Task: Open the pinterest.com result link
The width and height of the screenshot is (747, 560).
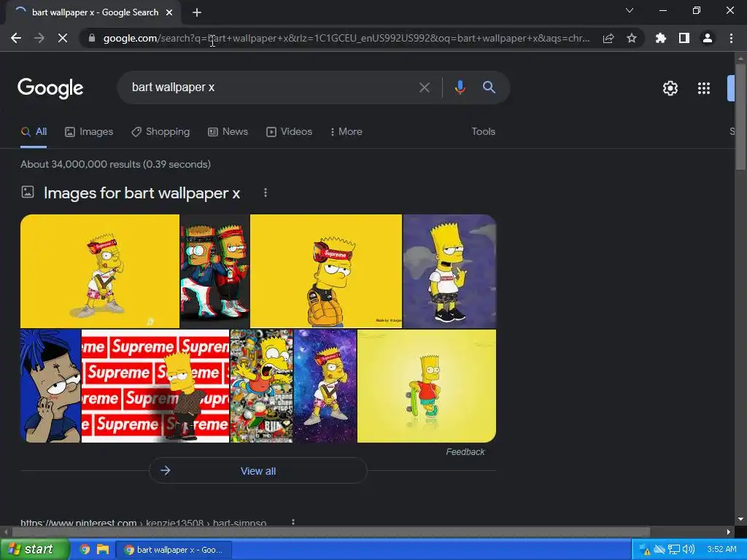Action: point(143,523)
